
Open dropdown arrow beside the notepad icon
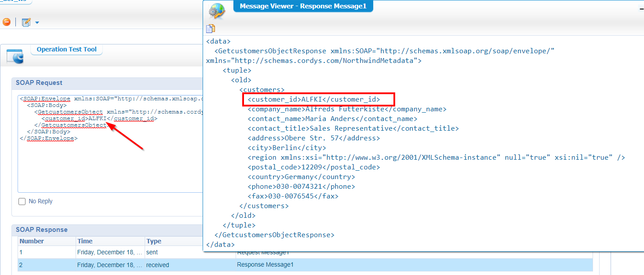tap(37, 23)
